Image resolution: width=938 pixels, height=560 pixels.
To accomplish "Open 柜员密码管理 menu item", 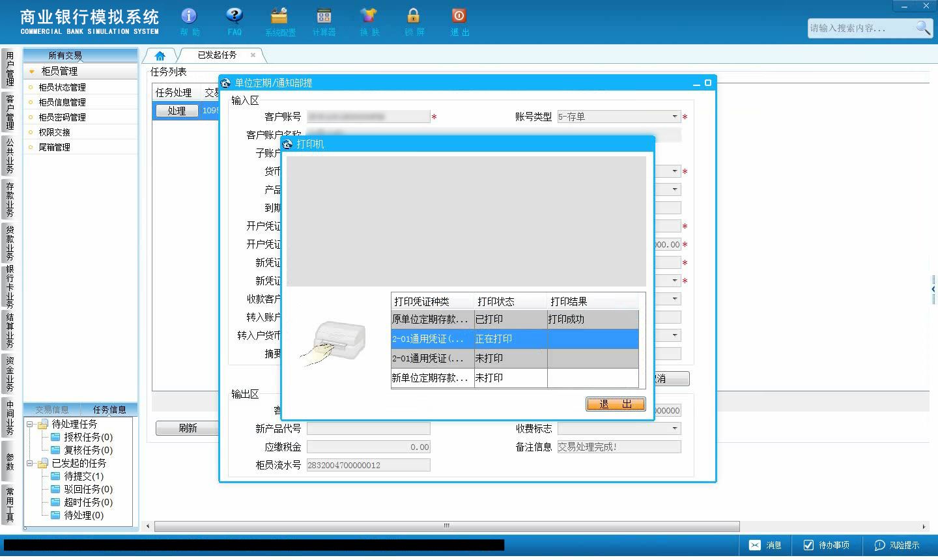I will click(x=62, y=117).
